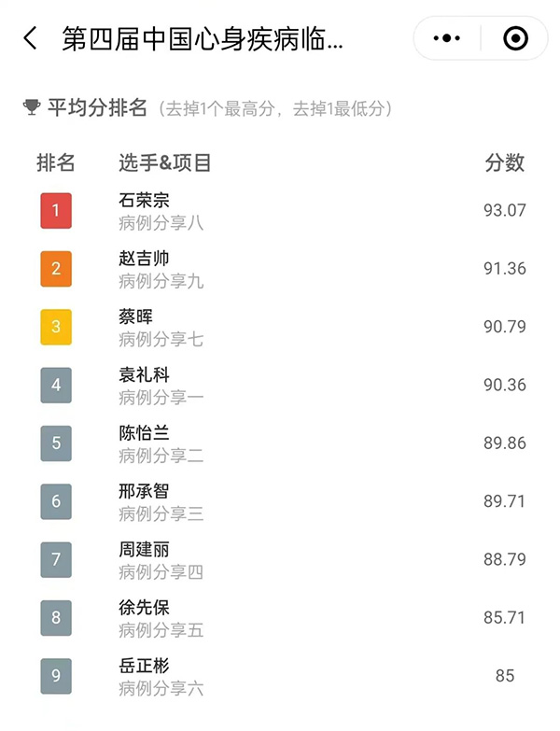This screenshot has height=731, width=560.
Task: Select contestant 徐先保
Action: (144, 608)
